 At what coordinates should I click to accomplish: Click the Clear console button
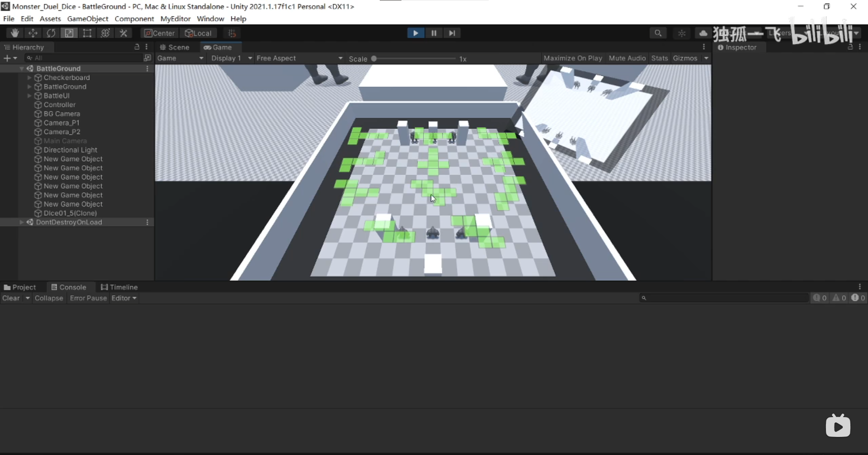click(11, 298)
